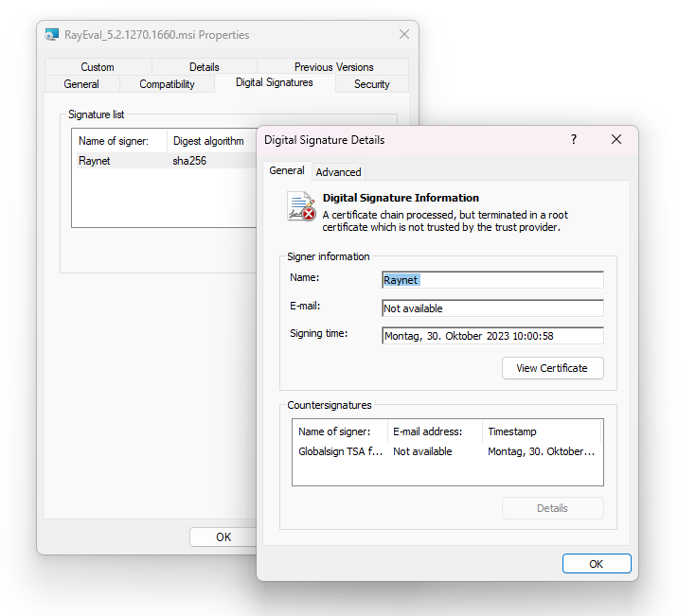Click the Signing time field
The image size is (696, 616).
point(491,336)
